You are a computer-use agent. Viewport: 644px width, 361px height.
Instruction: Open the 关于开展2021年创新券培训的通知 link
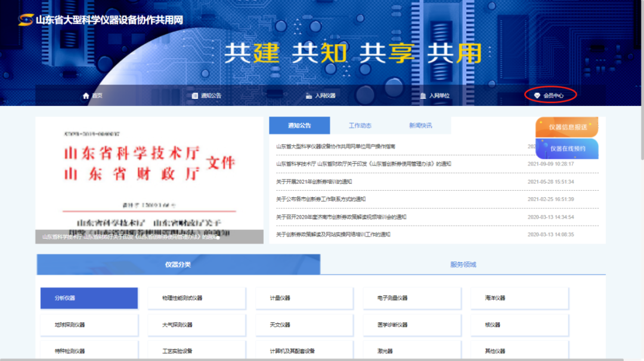[314, 182]
